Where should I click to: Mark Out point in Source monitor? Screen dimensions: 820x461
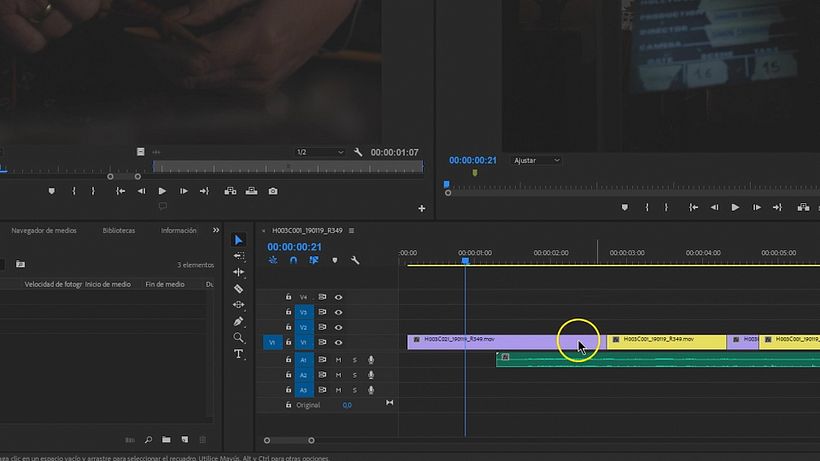tap(93, 191)
